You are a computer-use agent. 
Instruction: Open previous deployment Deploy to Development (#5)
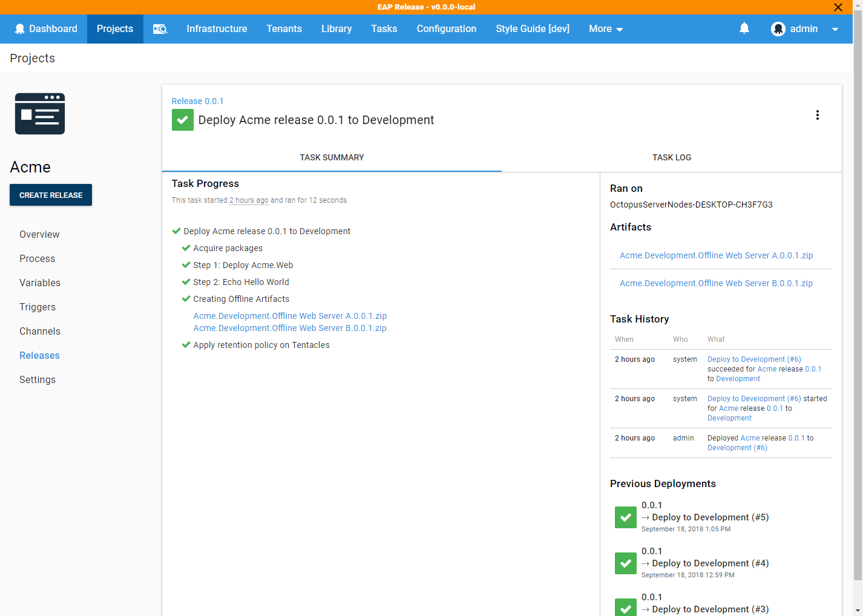click(710, 517)
